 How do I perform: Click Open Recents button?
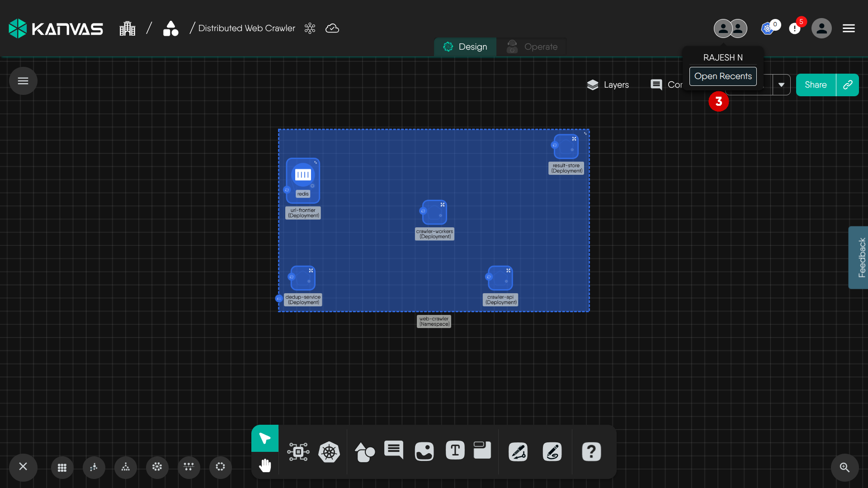[x=723, y=76]
